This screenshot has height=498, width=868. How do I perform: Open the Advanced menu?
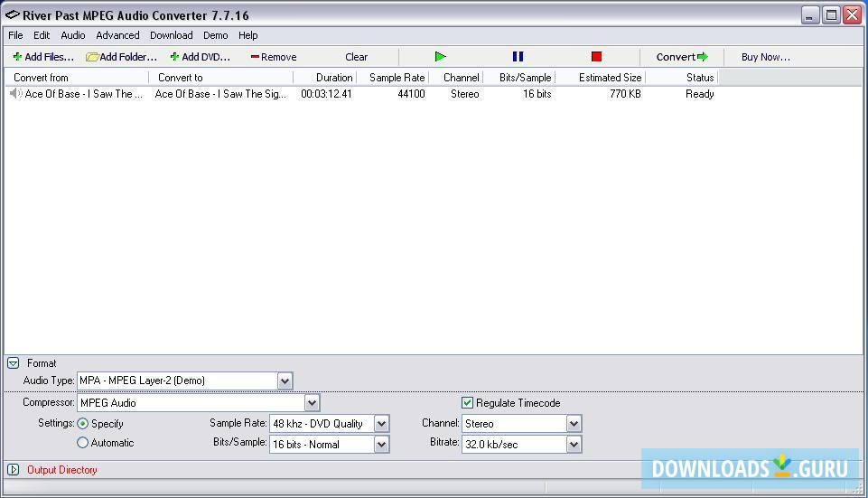coord(118,35)
